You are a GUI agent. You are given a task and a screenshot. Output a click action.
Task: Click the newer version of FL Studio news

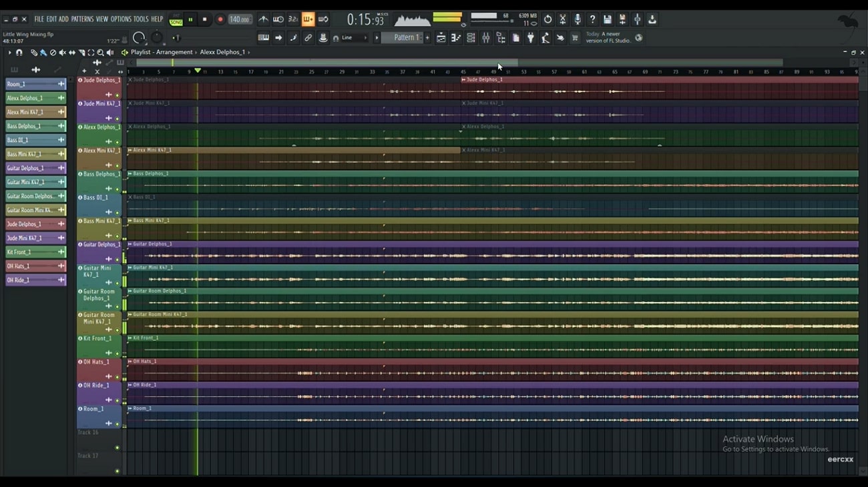pos(608,37)
